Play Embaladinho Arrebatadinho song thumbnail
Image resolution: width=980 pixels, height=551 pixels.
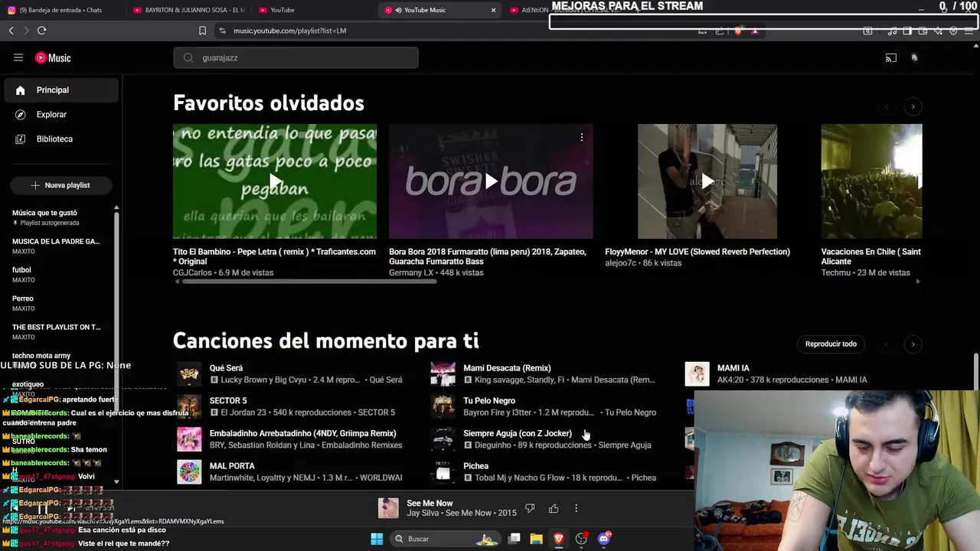(x=189, y=439)
